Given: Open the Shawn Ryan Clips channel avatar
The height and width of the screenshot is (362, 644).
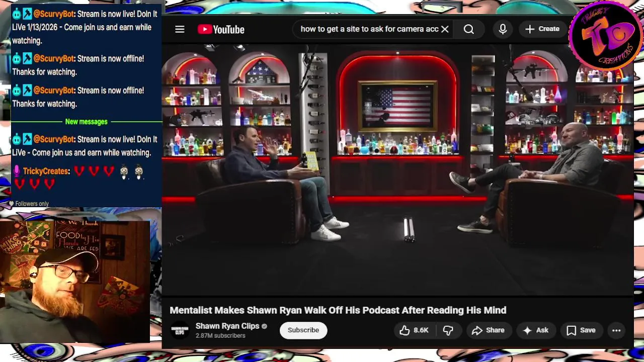Looking at the screenshot, I should click(x=180, y=330).
